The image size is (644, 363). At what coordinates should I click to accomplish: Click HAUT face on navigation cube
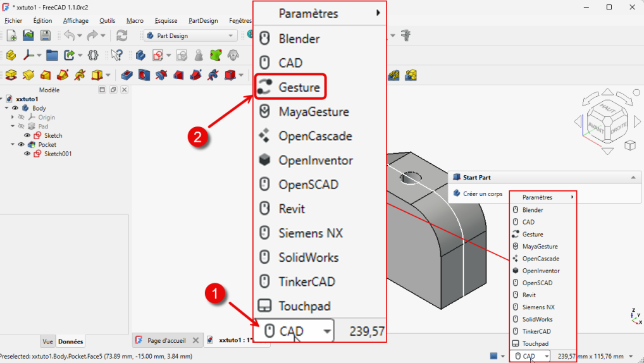tap(608, 106)
